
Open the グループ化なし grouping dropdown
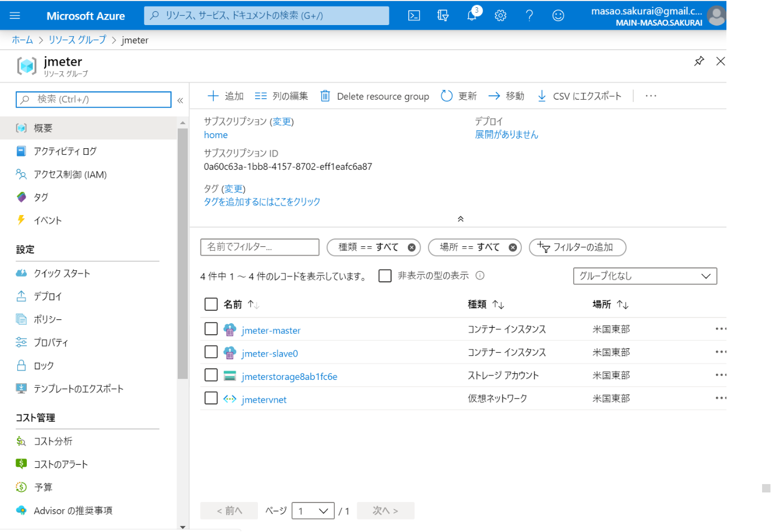point(645,276)
